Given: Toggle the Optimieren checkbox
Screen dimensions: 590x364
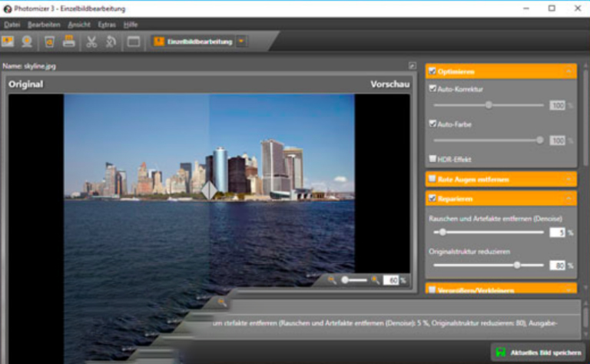Looking at the screenshot, I should pos(433,71).
